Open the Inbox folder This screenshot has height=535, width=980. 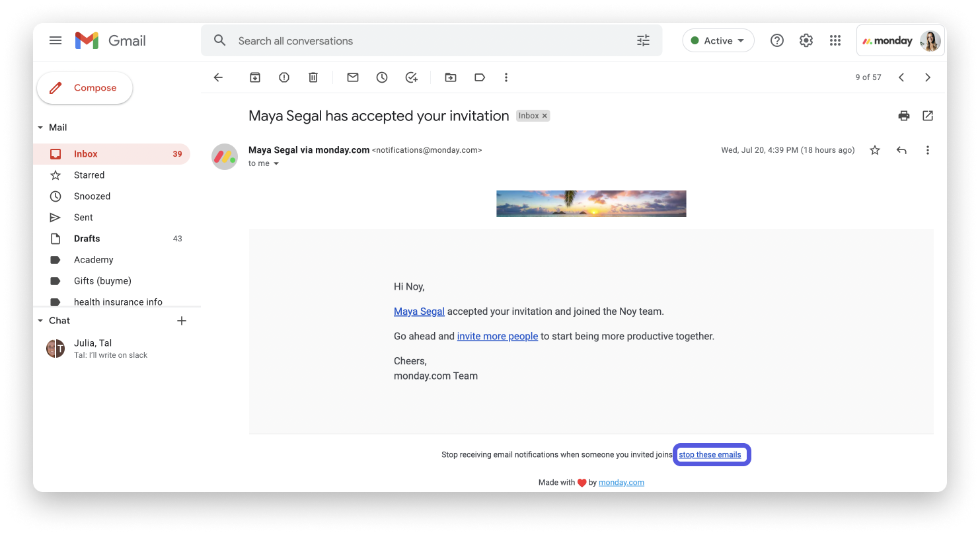tap(112, 154)
